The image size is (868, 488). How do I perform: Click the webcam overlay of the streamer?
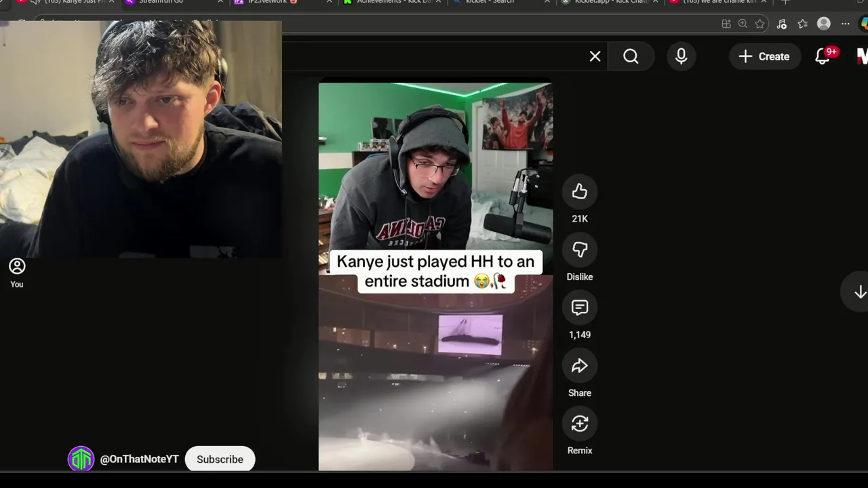[141, 139]
